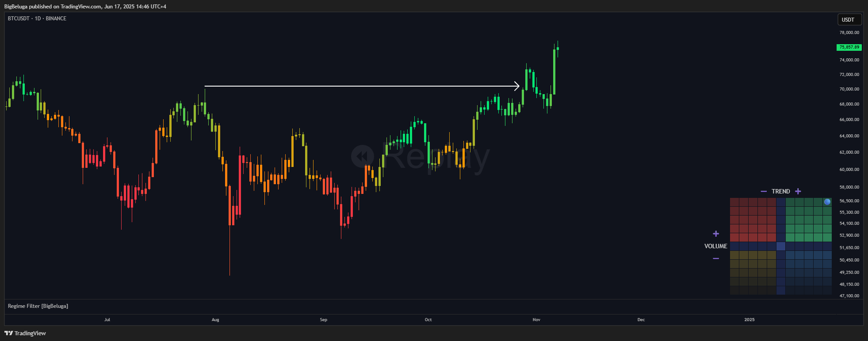Click the 54,100.00 price axis label
This screenshot has height=341, width=868.
point(849,224)
